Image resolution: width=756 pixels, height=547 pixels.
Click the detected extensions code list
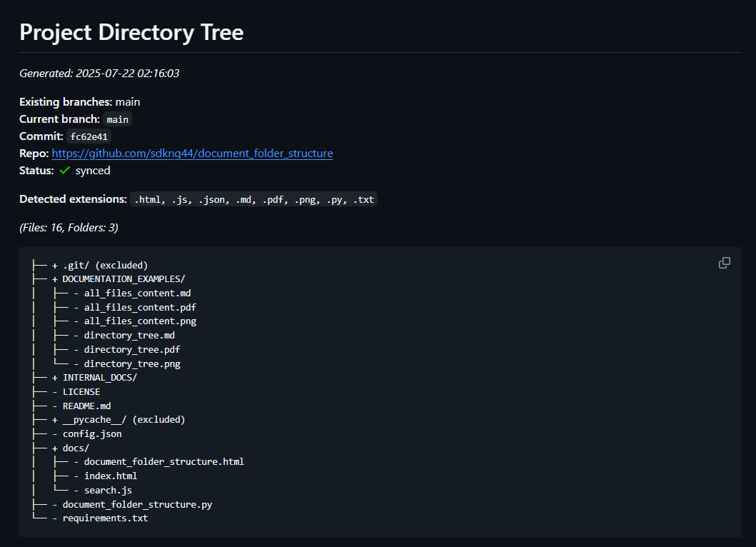tap(253, 199)
